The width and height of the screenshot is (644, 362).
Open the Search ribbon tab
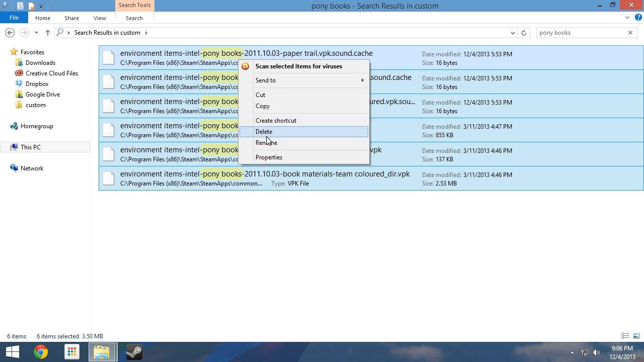pos(134,18)
